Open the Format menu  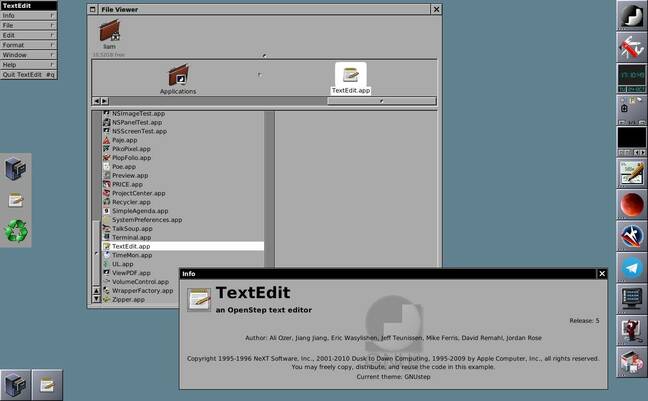point(29,45)
